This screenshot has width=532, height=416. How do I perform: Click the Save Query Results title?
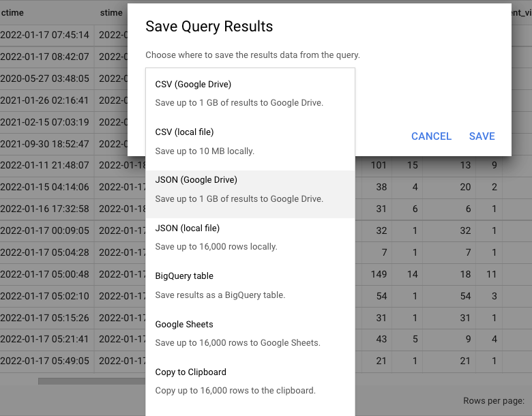tap(209, 27)
